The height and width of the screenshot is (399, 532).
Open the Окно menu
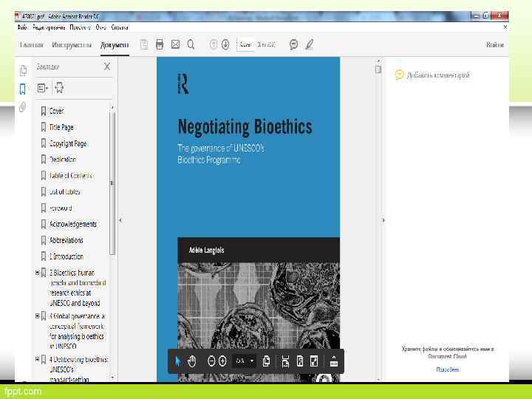[x=101, y=27]
